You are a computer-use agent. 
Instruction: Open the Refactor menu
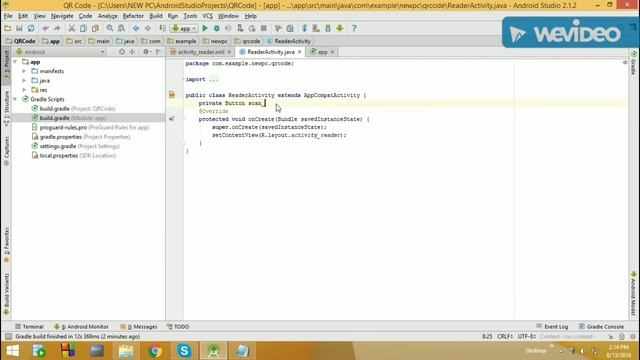(x=133, y=16)
